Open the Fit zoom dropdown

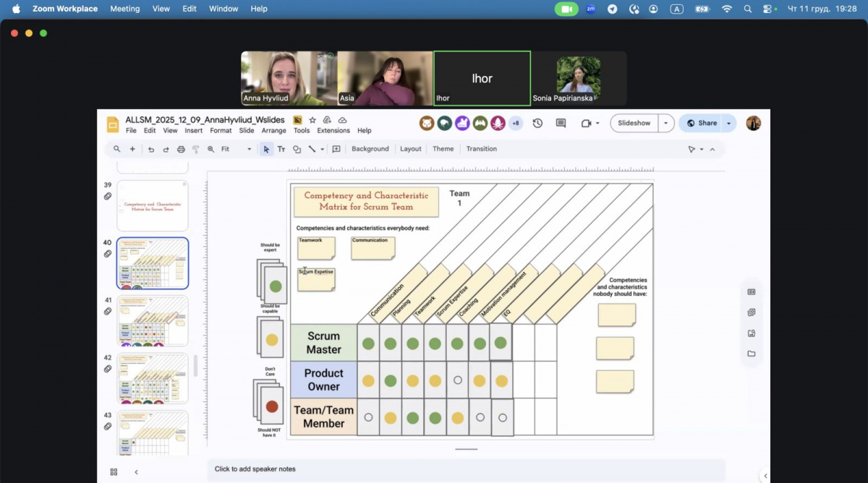[236, 149]
